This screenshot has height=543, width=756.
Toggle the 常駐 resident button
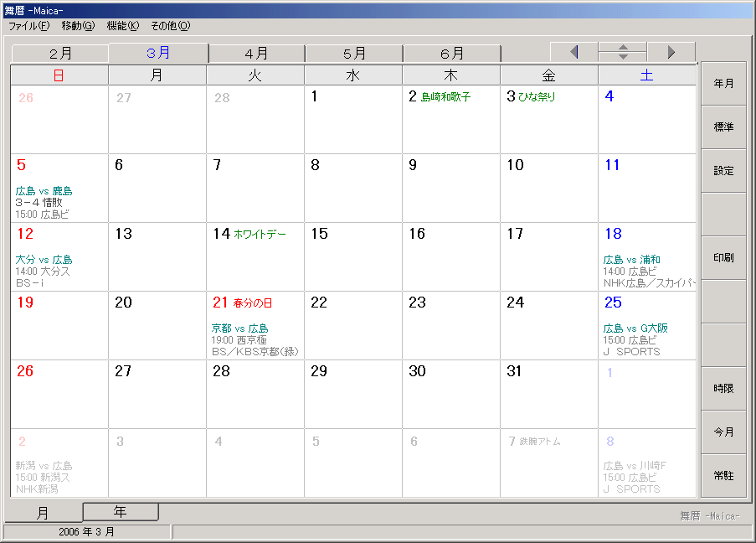pyautogui.click(x=723, y=476)
